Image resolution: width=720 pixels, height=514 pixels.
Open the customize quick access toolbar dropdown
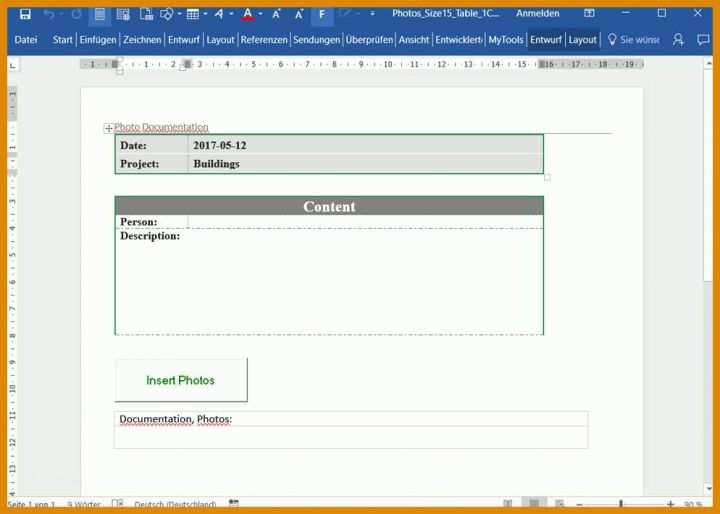pyautogui.click(x=372, y=14)
